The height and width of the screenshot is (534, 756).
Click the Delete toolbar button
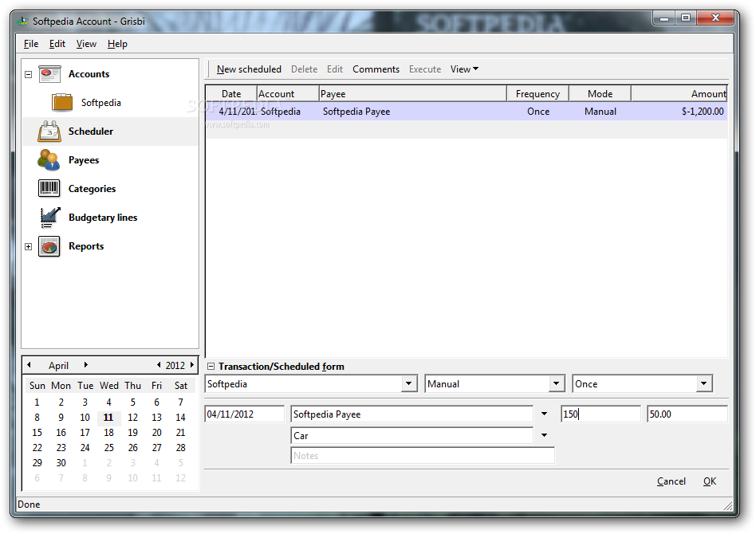pos(304,69)
